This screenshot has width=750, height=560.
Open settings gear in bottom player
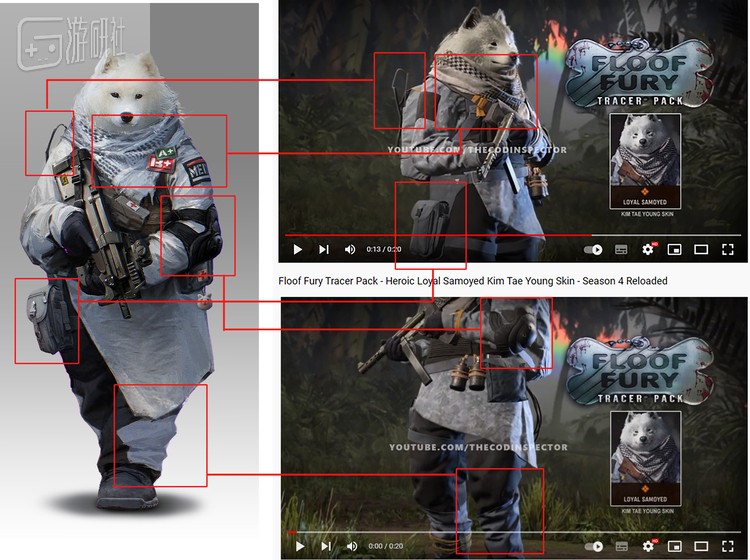pyautogui.click(x=647, y=546)
